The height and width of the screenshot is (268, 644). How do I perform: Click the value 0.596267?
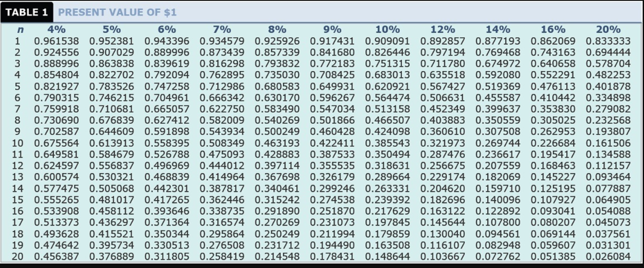click(332, 97)
